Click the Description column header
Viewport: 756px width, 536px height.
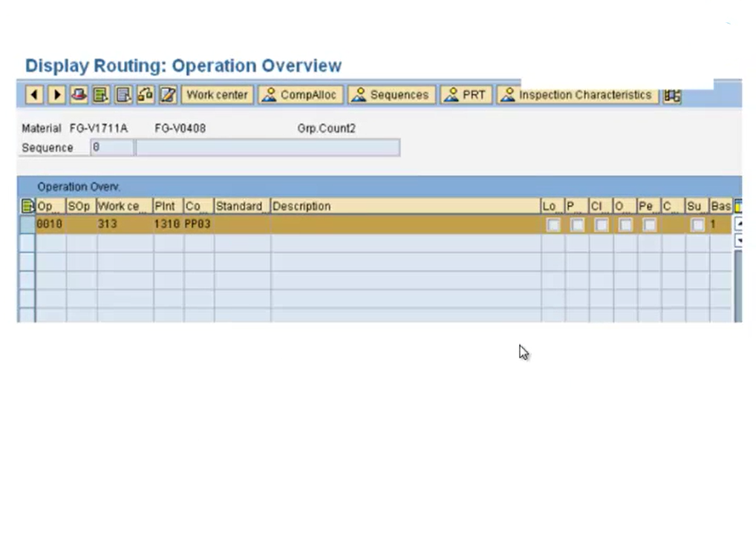click(x=405, y=206)
